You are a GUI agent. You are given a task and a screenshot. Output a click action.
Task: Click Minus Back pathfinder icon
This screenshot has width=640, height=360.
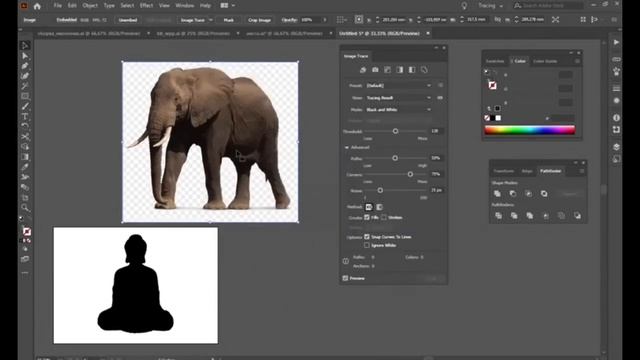[x=577, y=216]
